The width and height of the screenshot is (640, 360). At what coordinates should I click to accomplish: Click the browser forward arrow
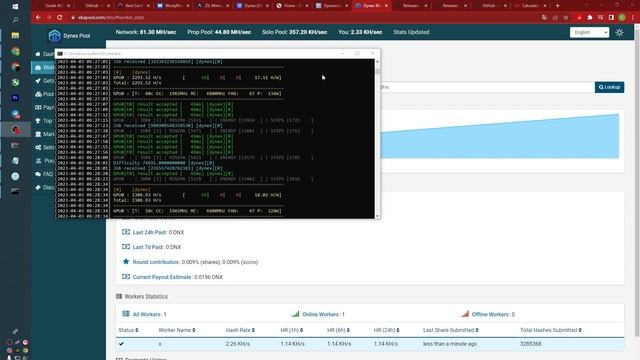point(49,18)
